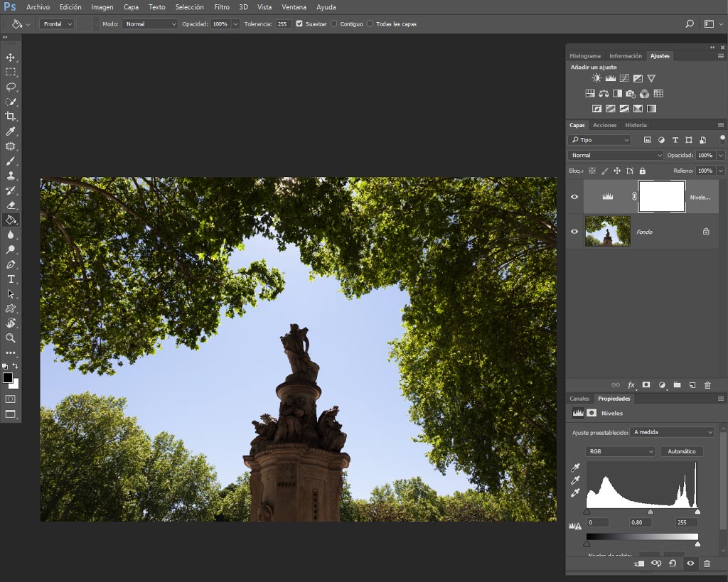The width and height of the screenshot is (728, 582).
Task: Open the Tipo layer filter dropdown
Action: (x=600, y=140)
